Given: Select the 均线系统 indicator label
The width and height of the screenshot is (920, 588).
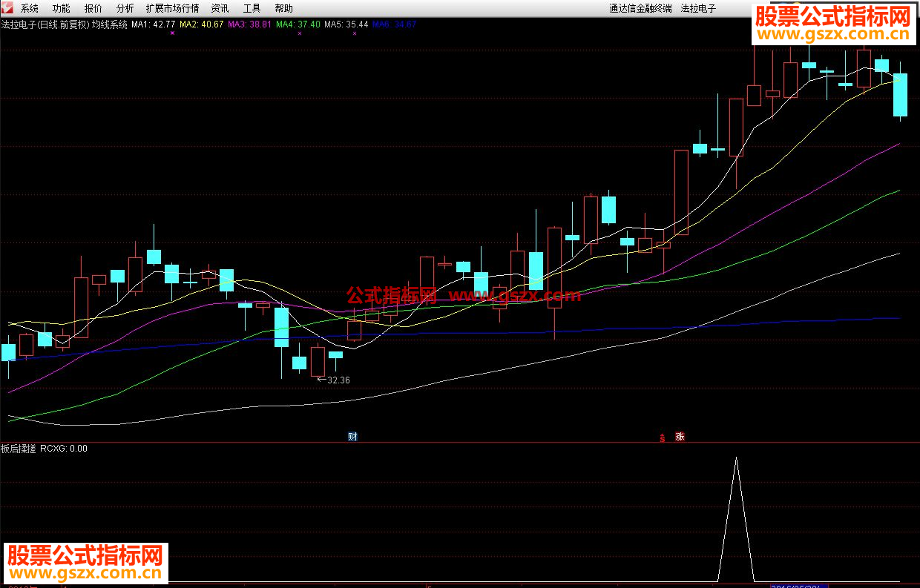Looking at the screenshot, I should point(109,24).
